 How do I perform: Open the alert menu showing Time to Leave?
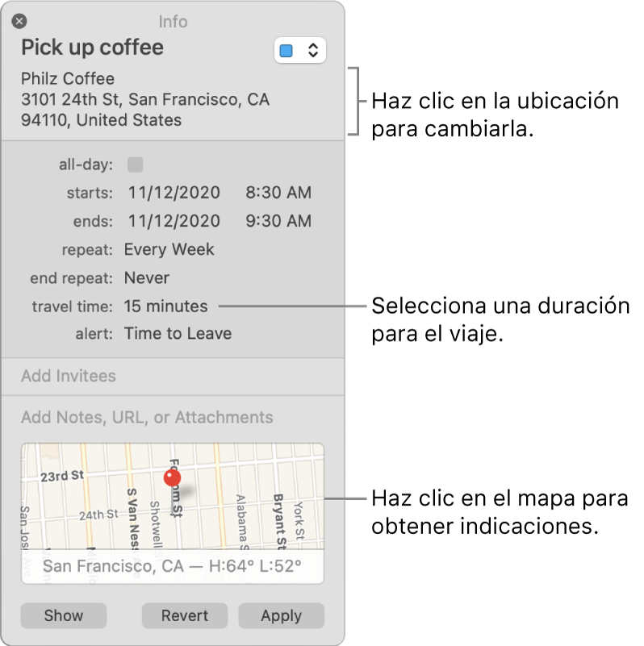coord(178,333)
